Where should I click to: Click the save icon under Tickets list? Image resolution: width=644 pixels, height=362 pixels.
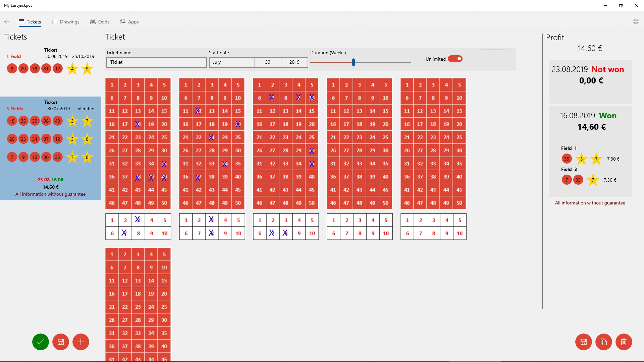coord(61,342)
